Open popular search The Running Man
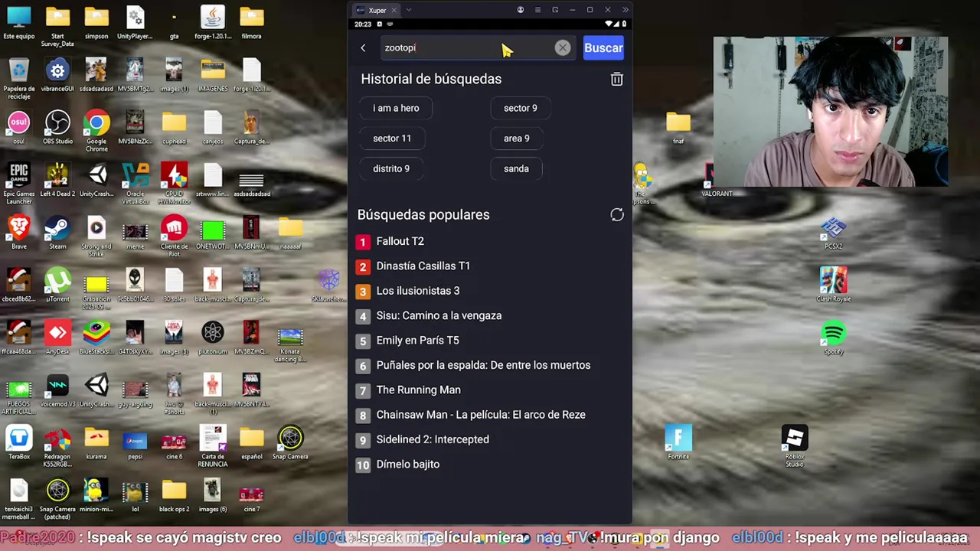Screen dimensions: 980x551 pyautogui.click(x=418, y=390)
